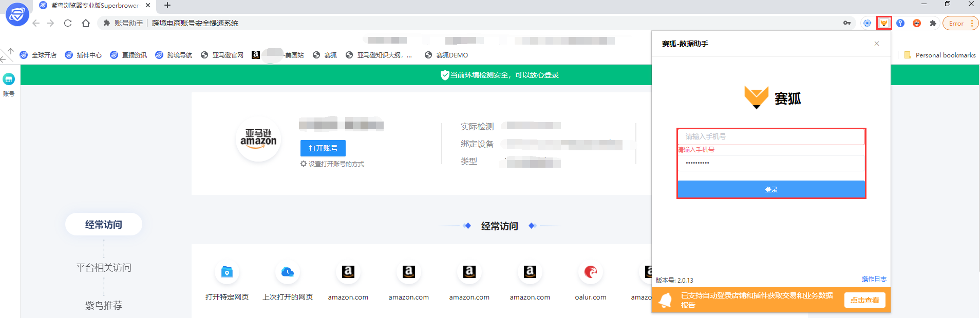Open the 直播资讯 bookmark
Image resolution: width=980 pixels, height=318 pixels.
point(128,55)
